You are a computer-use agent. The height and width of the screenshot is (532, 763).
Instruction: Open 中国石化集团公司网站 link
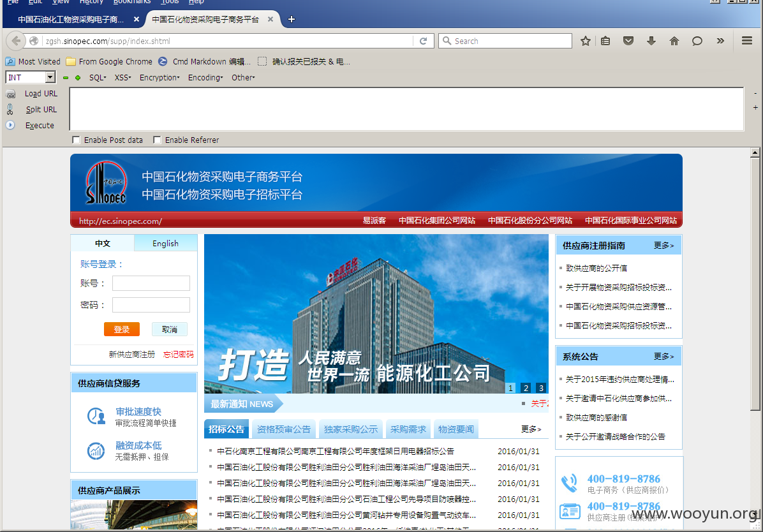pos(437,221)
